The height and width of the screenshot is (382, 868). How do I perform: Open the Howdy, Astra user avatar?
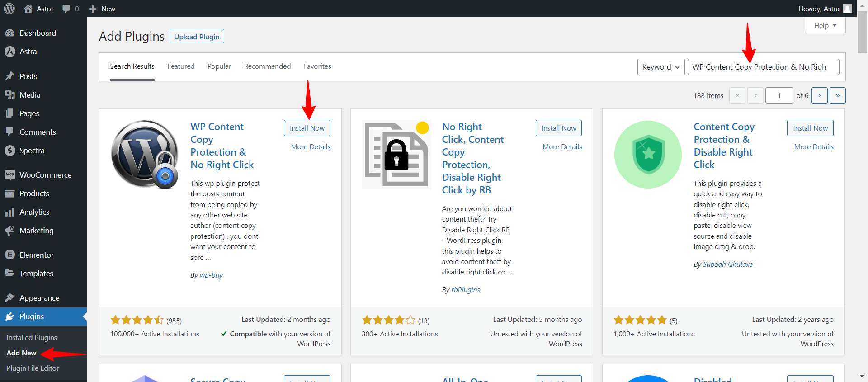(x=848, y=9)
